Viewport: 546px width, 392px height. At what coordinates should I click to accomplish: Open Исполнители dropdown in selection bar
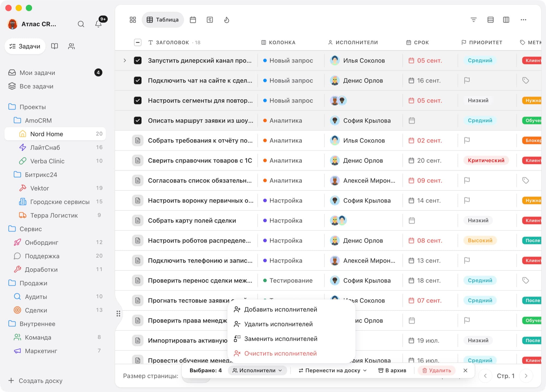point(257,370)
